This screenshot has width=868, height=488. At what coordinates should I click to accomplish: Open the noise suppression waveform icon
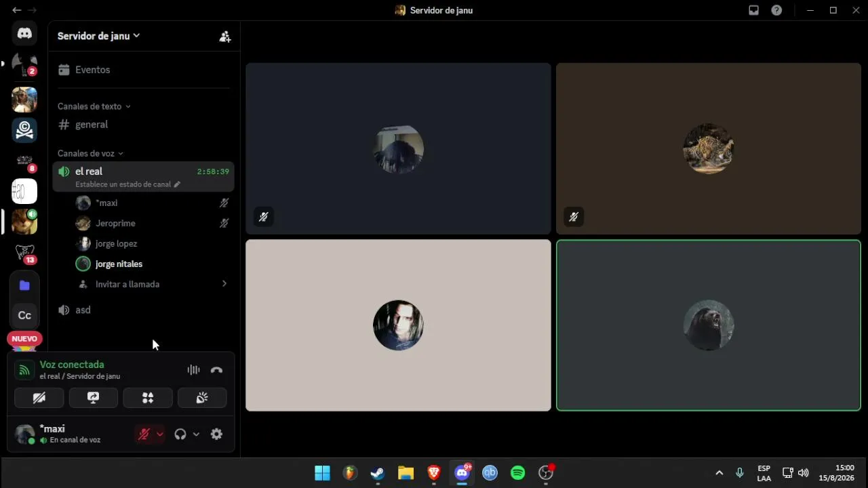tap(194, 370)
